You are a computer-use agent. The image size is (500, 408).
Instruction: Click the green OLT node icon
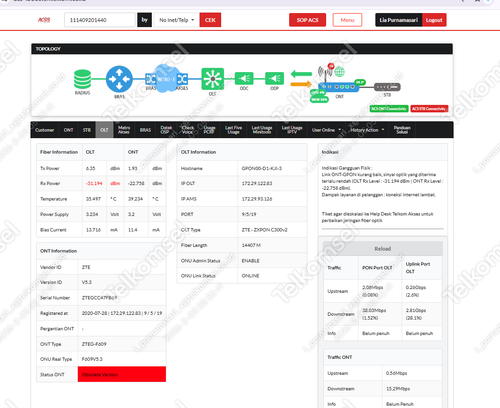click(213, 79)
